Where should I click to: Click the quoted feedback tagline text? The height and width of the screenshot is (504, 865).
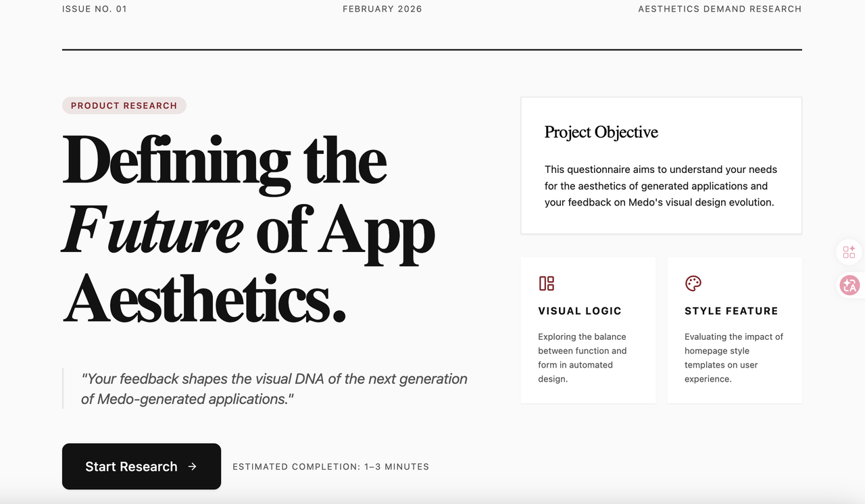274,388
